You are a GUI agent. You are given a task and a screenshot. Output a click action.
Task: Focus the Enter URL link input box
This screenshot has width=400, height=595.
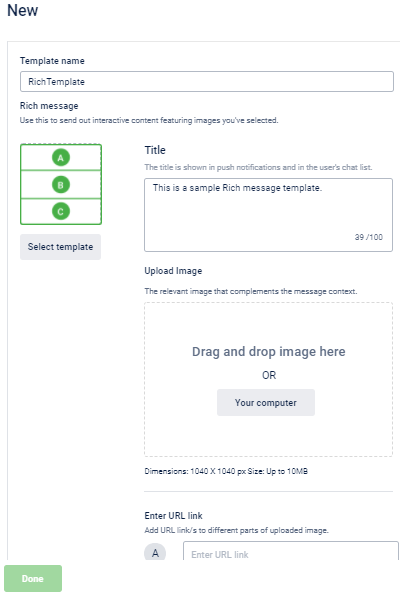[x=291, y=551]
